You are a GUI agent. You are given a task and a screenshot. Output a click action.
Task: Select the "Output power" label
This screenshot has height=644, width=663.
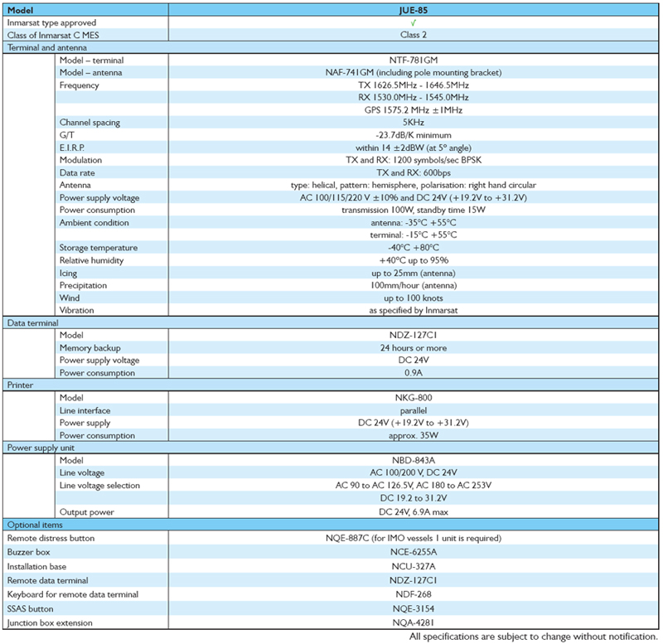point(87,512)
